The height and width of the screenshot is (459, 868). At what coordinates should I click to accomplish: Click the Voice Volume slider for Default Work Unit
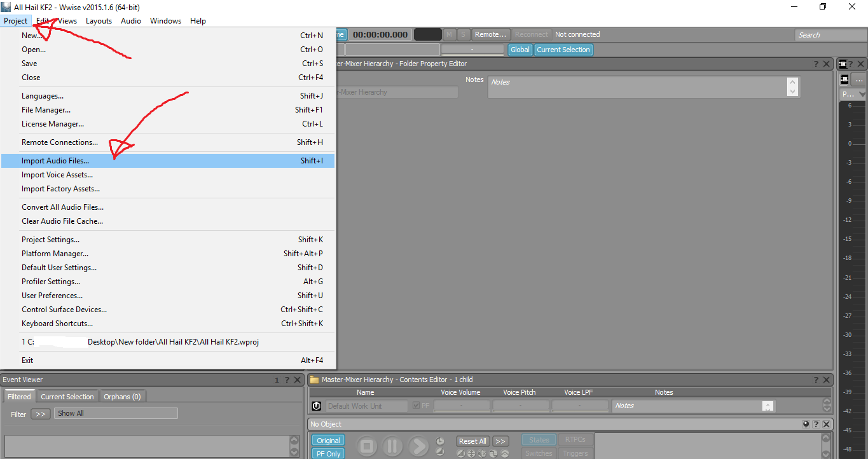pyautogui.click(x=462, y=406)
